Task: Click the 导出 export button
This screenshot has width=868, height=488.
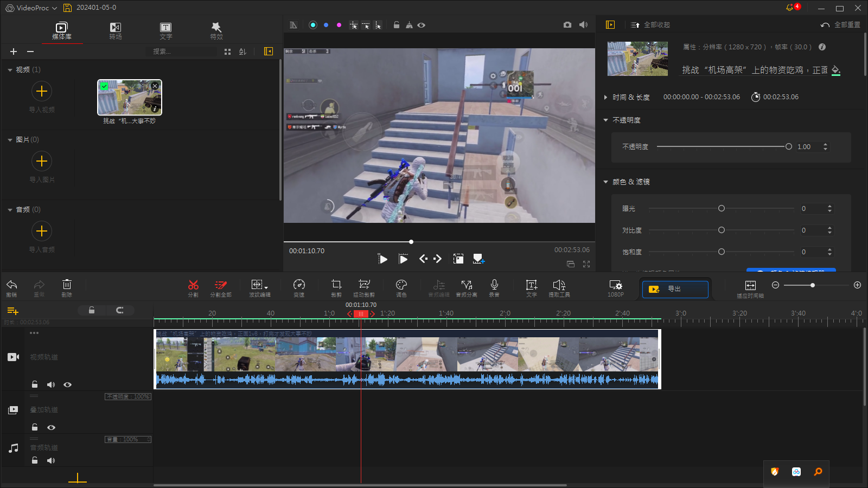Action: tap(675, 289)
